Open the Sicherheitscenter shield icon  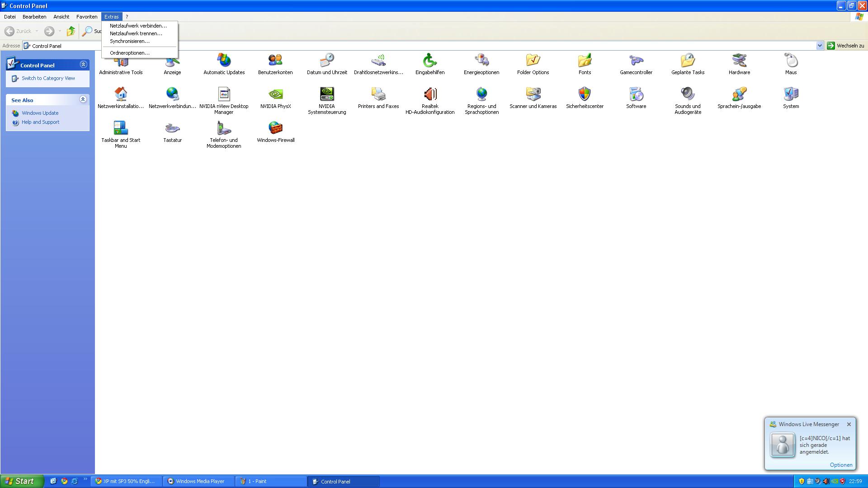pos(585,94)
